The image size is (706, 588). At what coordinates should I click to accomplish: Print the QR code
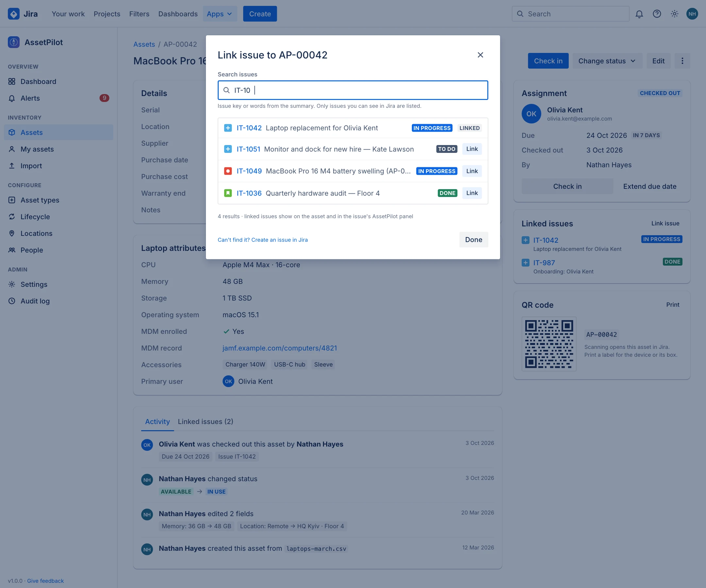point(673,305)
